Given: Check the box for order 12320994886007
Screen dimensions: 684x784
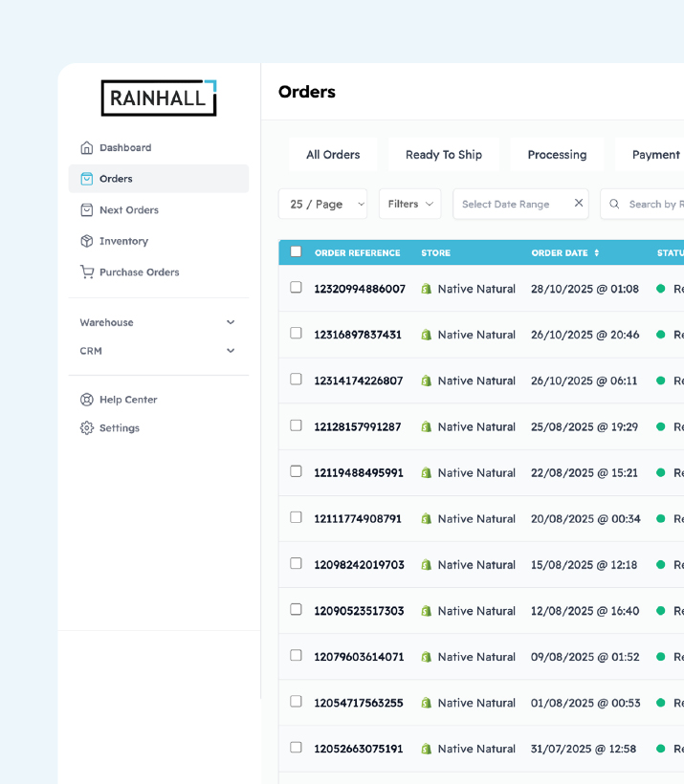Looking at the screenshot, I should [296, 288].
